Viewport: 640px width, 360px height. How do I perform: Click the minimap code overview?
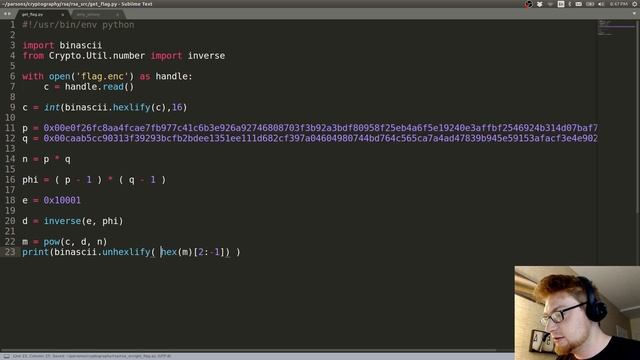click(x=617, y=28)
